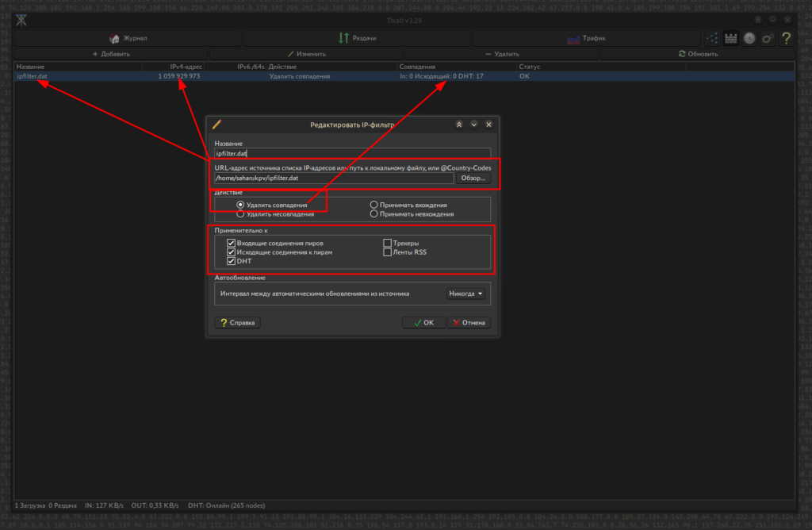The image size is (812, 530).
Task: Open the IP filter brick wall icon
Action: [x=730, y=38]
